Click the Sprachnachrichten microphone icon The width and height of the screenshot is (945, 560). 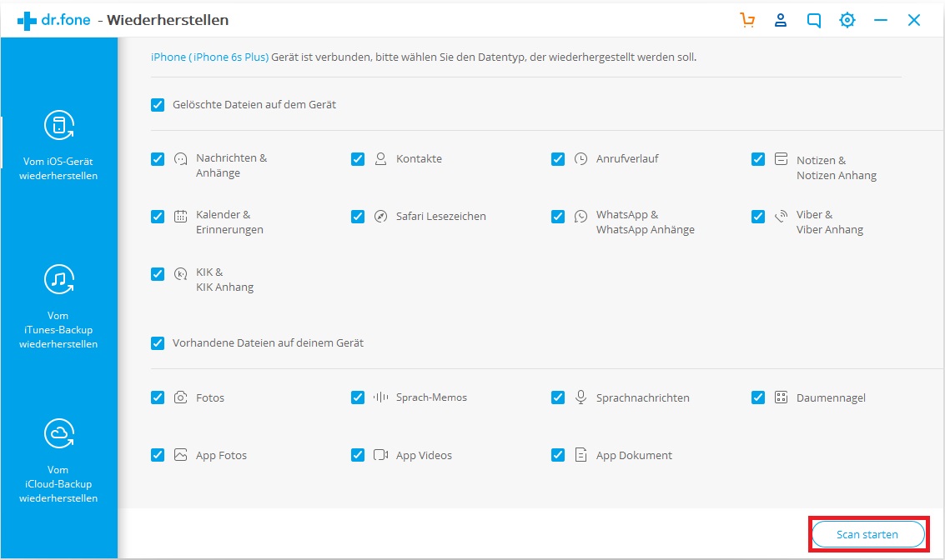581,397
